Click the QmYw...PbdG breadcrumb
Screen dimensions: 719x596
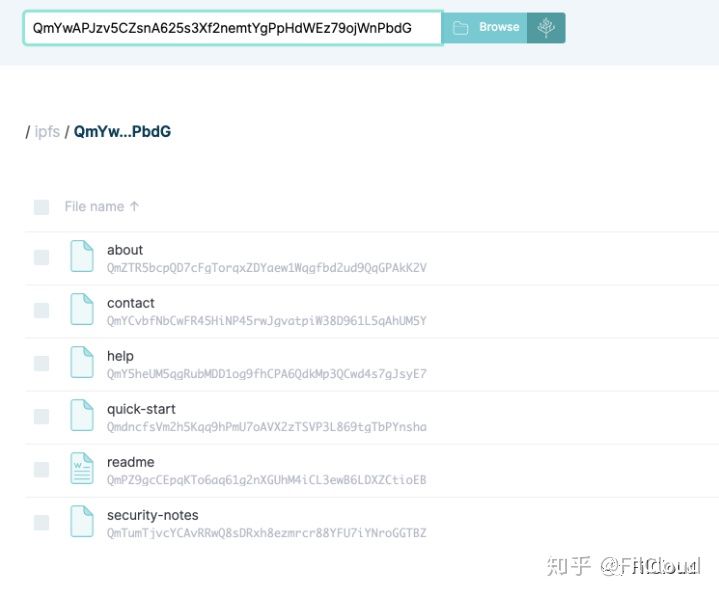click(x=122, y=132)
